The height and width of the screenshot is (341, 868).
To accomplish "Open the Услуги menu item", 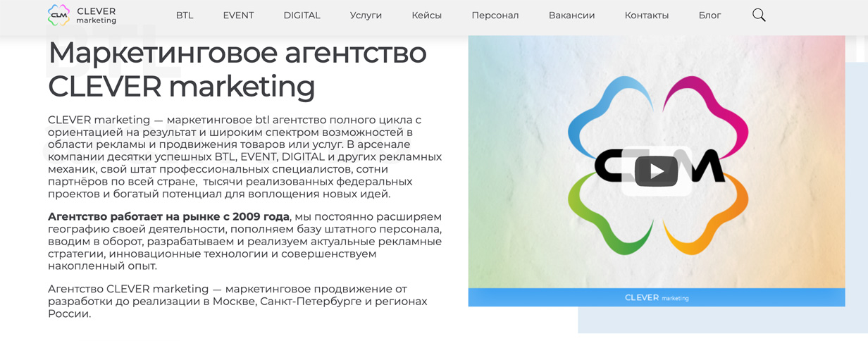I will click(366, 15).
